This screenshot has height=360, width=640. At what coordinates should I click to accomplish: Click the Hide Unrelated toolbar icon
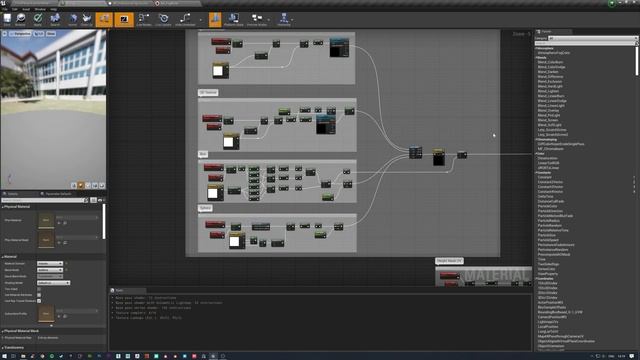(185, 19)
